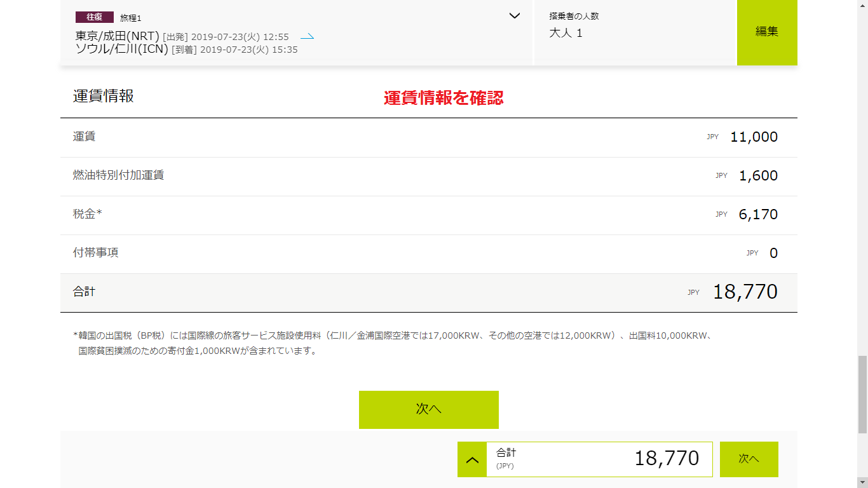Click the 燃油特別付加運賃 row label
Screen dimensions: 868x488
tap(118, 175)
